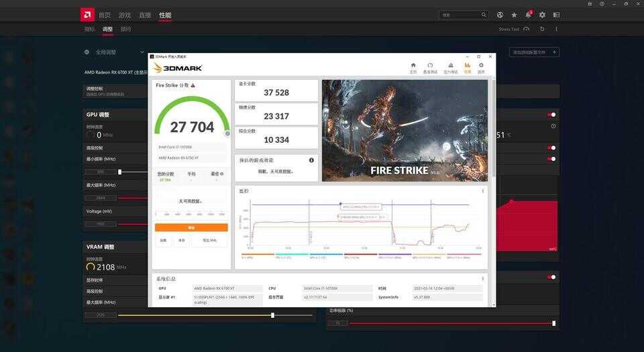Click the graphics score 37 528
Image resolution: width=644 pixels, height=352 pixels.
click(276, 93)
